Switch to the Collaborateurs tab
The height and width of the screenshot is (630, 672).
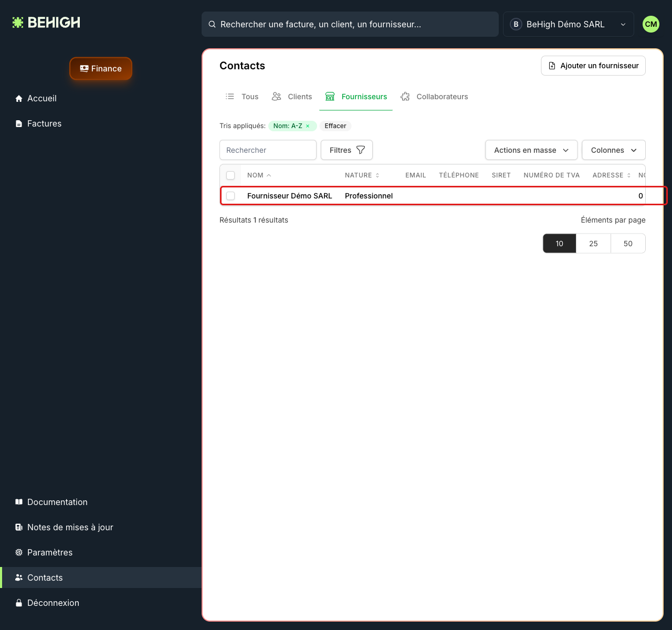click(x=434, y=97)
